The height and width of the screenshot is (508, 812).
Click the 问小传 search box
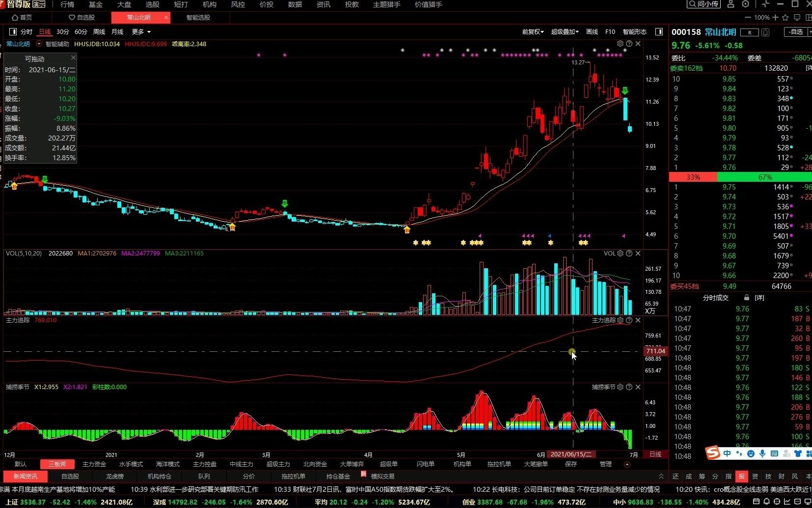703,4
